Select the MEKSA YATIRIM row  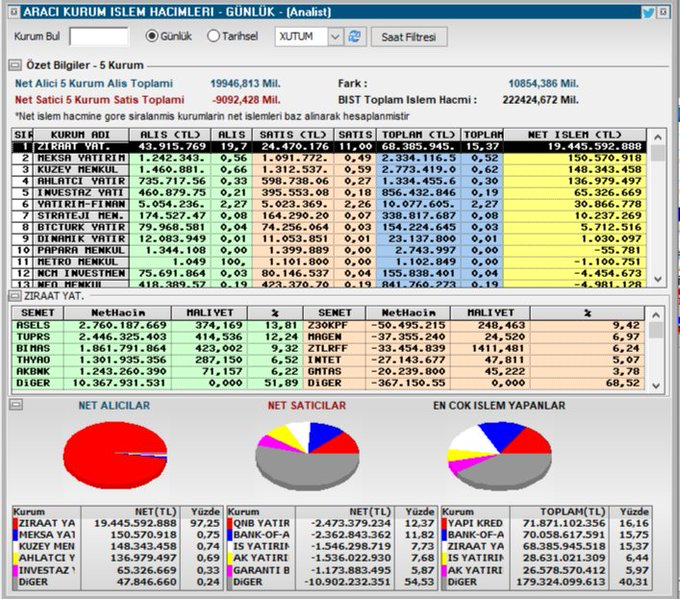(x=329, y=158)
